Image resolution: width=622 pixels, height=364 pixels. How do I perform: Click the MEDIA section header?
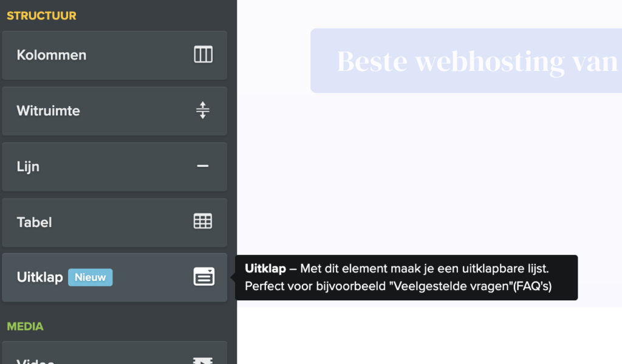click(x=25, y=326)
